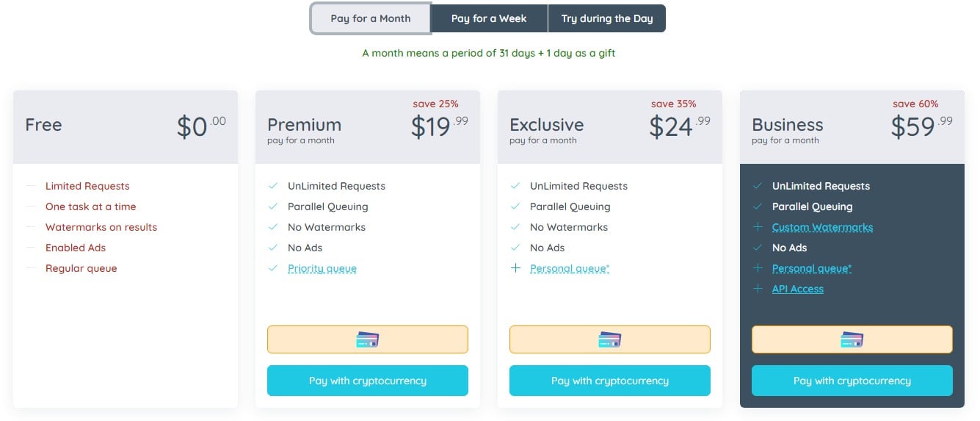Open the Custom Watermarks link

click(x=822, y=227)
